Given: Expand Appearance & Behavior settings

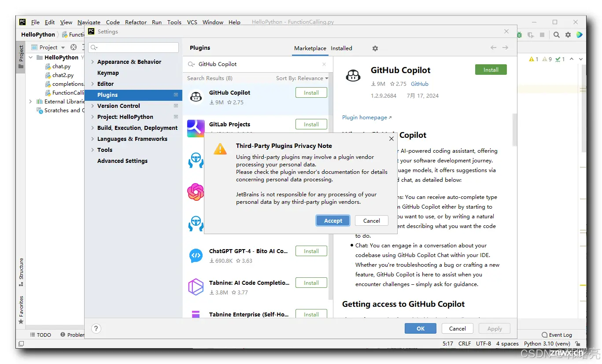Looking at the screenshot, I should click(x=92, y=62).
